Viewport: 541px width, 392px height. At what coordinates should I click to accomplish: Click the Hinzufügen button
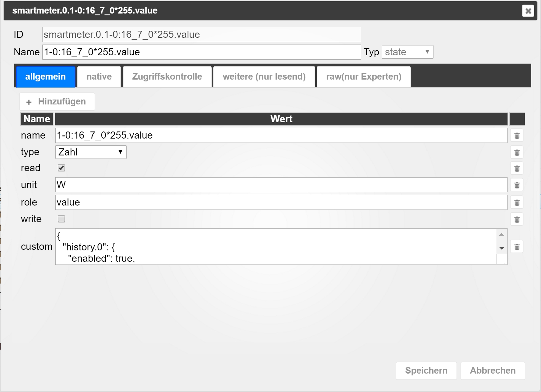57,102
